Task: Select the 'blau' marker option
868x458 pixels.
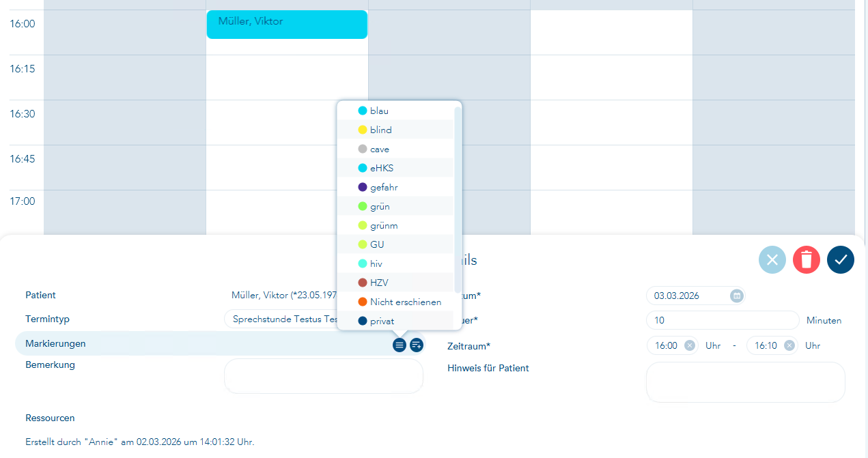Action: (379, 111)
